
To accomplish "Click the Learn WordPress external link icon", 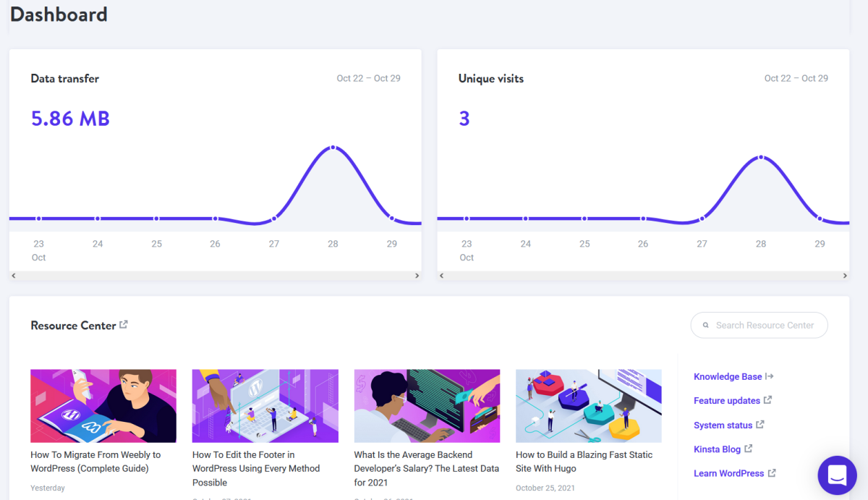I will 772,473.
